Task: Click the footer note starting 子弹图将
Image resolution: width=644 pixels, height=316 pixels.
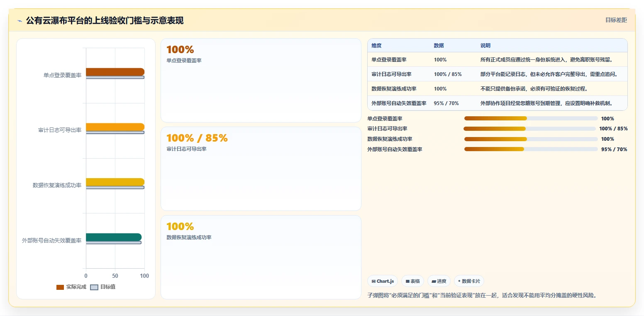Action: pyautogui.click(x=482, y=295)
